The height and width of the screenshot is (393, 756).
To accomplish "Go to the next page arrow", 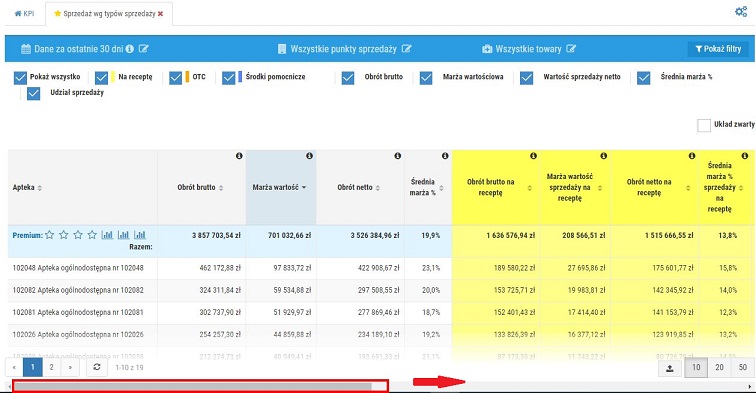I will [70, 367].
